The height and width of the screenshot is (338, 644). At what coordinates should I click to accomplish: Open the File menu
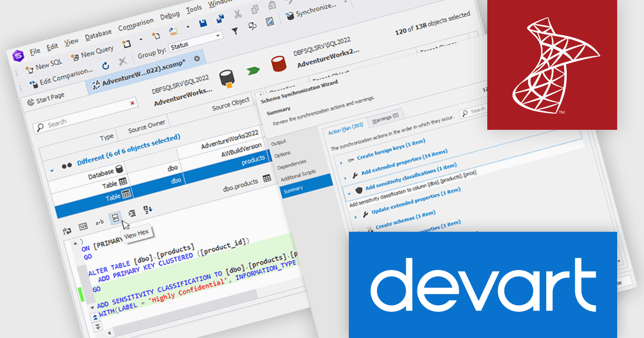pyautogui.click(x=35, y=51)
